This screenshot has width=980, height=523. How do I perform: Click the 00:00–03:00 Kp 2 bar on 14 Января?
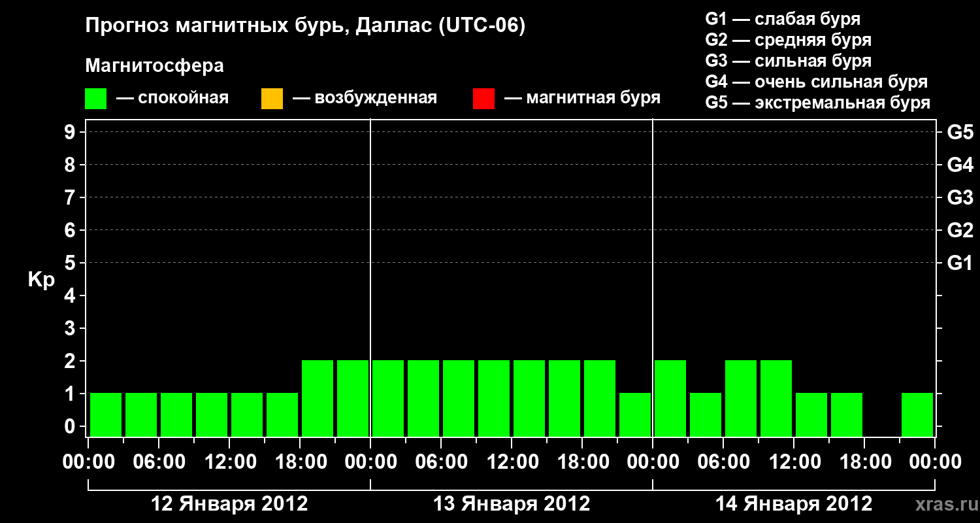[670, 398]
